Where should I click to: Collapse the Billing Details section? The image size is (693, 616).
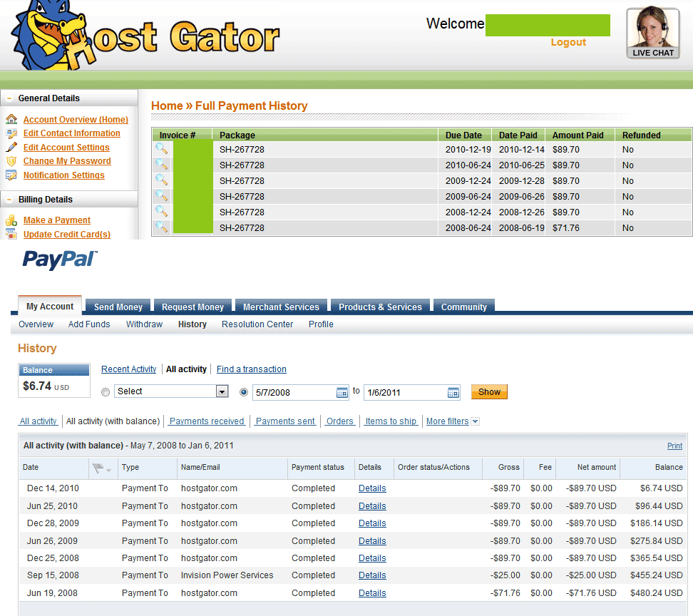[9, 200]
